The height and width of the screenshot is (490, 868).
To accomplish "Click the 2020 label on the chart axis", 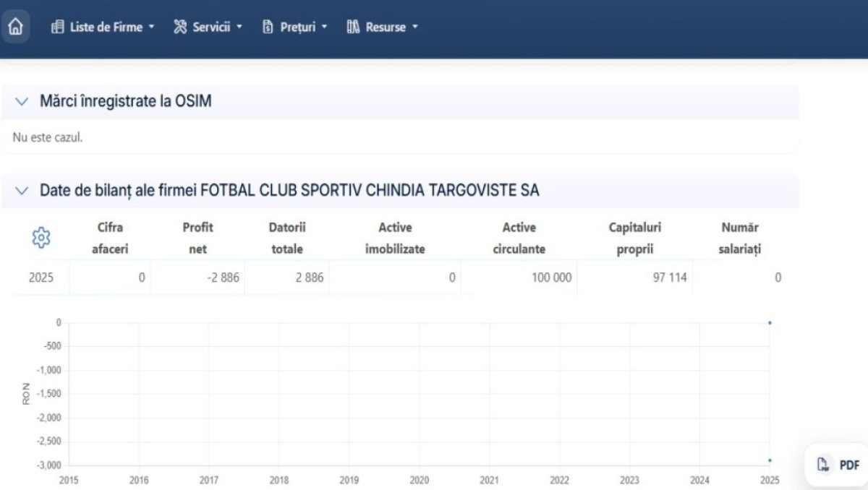I will [x=419, y=480].
